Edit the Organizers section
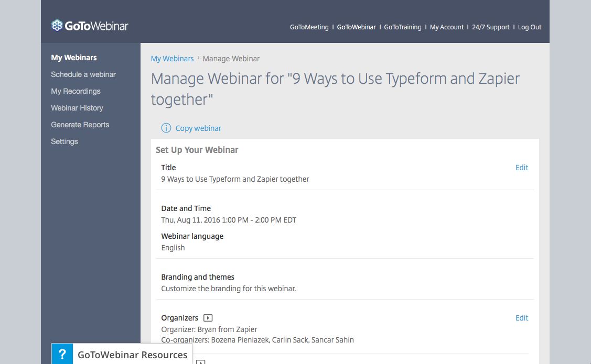 click(x=522, y=318)
